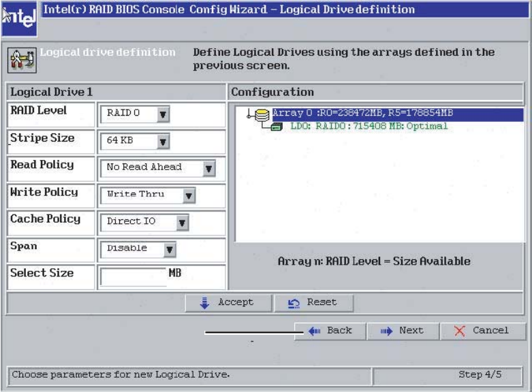This screenshot has height=392, width=532.
Task: Click the window title bar text
Action: [229, 9]
